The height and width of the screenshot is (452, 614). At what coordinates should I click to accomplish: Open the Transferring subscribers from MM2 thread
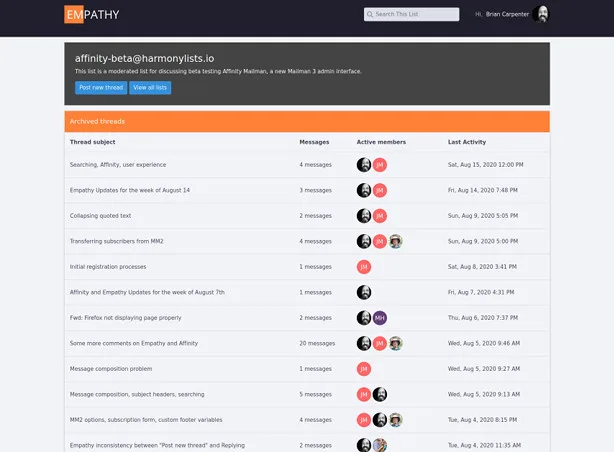click(x=116, y=241)
